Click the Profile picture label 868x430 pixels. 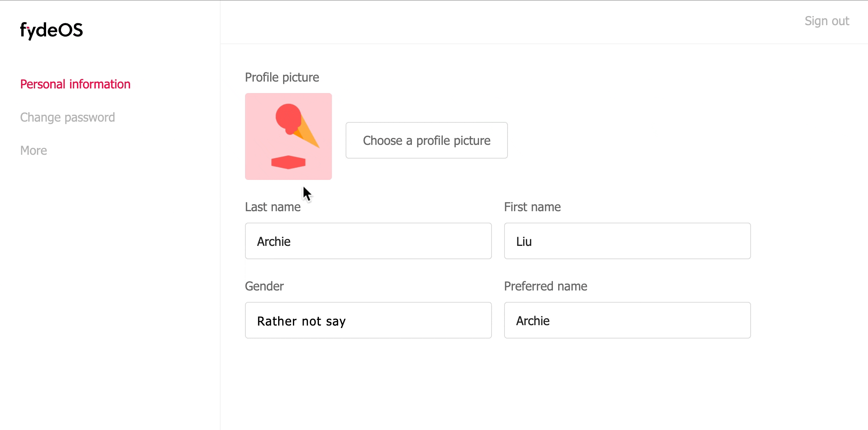pos(282,77)
